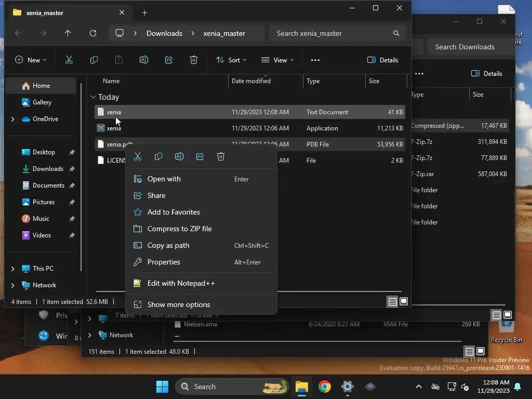Open the View dropdown
Image resolution: width=532 pixels, height=399 pixels.
point(277,60)
